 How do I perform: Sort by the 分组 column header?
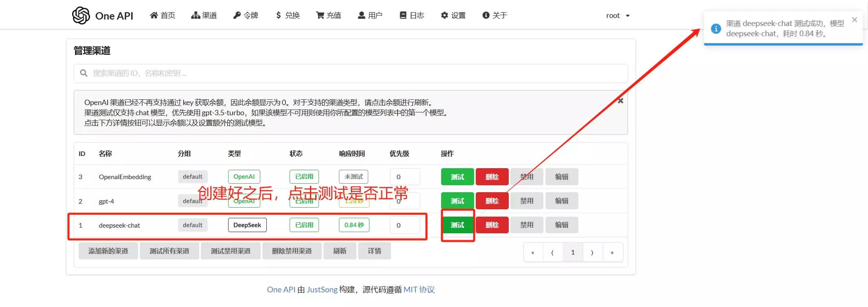(x=184, y=153)
